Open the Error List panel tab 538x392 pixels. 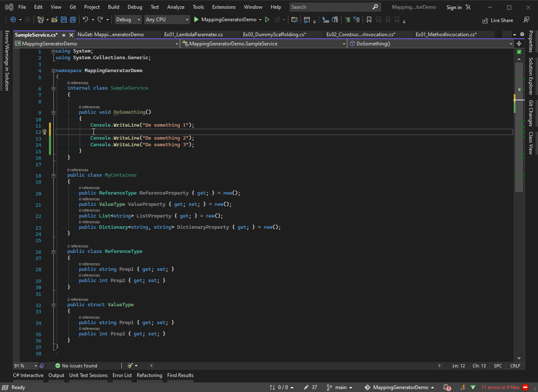(122, 375)
